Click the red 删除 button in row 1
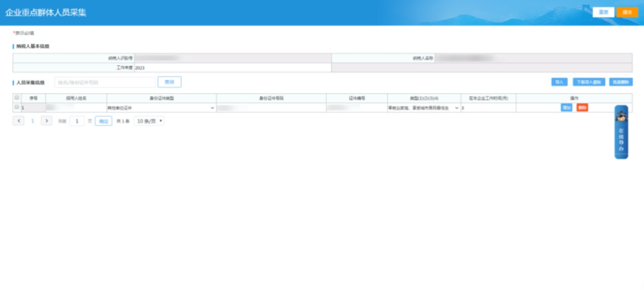This screenshot has width=644, height=289. 583,107
